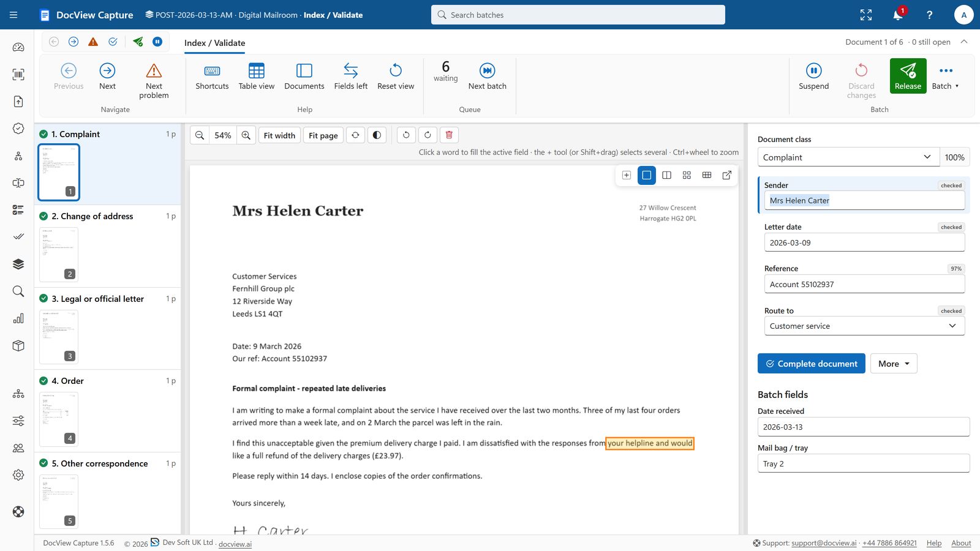
Task: Open the help question mark icon
Action: click(x=930, y=15)
